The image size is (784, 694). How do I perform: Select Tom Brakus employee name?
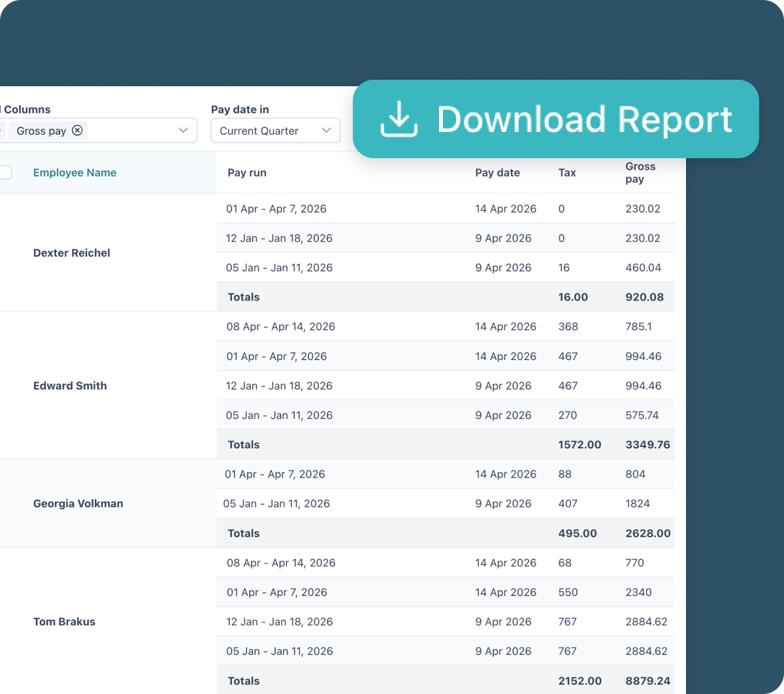click(x=64, y=621)
